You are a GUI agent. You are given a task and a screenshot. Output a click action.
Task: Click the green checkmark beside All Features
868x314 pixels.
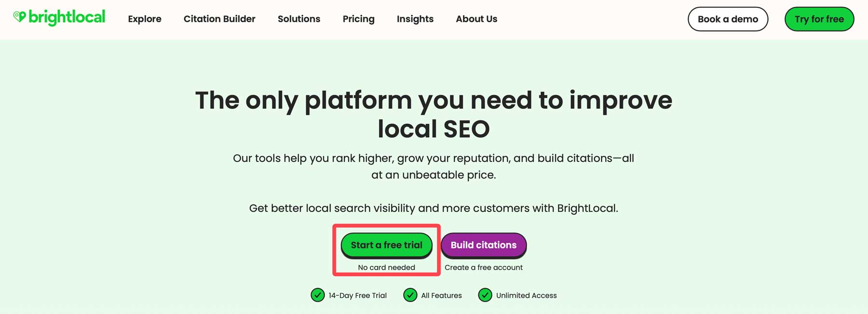click(410, 295)
